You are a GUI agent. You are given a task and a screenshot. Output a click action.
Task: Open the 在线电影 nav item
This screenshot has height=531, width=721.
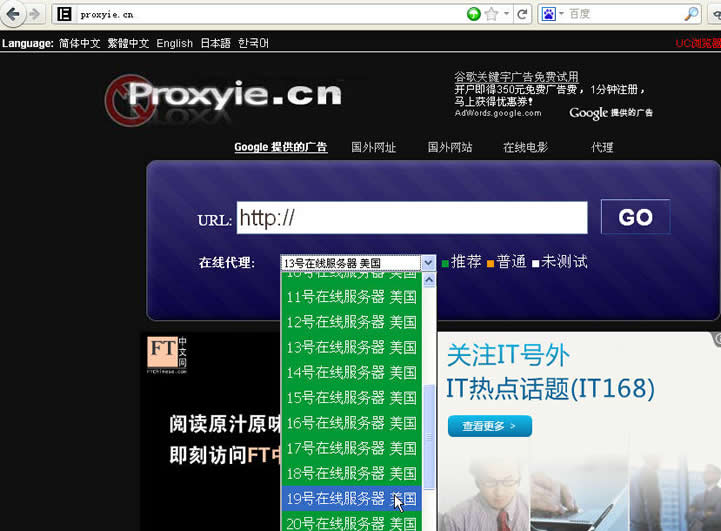526,147
